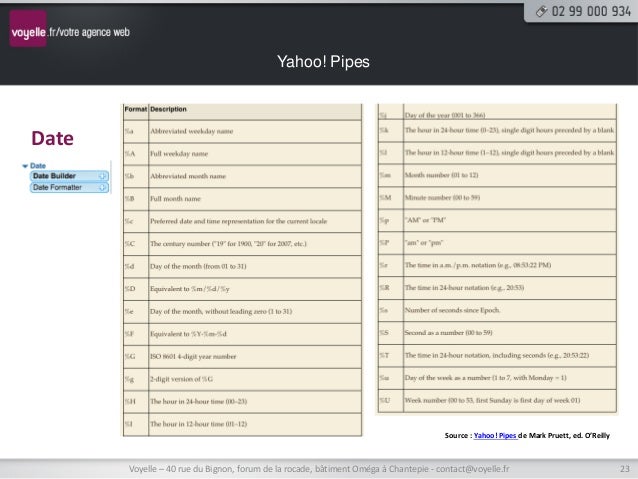Click '24-hour notation, including seconds' cell
This screenshot has height=479, width=638.
[x=510, y=355]
